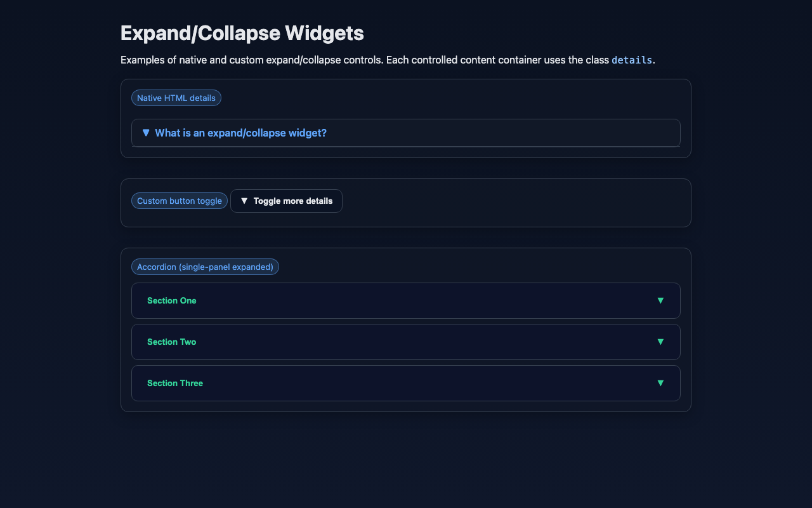Click the Accordion single-panel expanded badge
812x508 pixels.
[x=205, y=267]
